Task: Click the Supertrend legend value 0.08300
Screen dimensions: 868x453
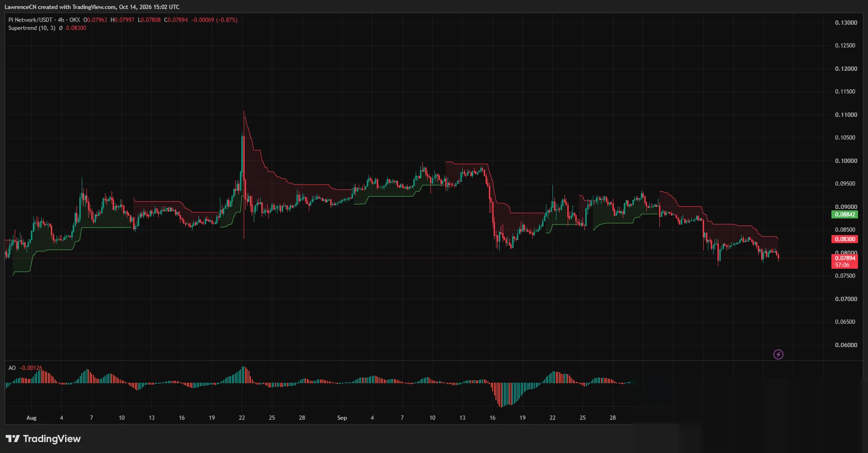Action: point(76,28)
